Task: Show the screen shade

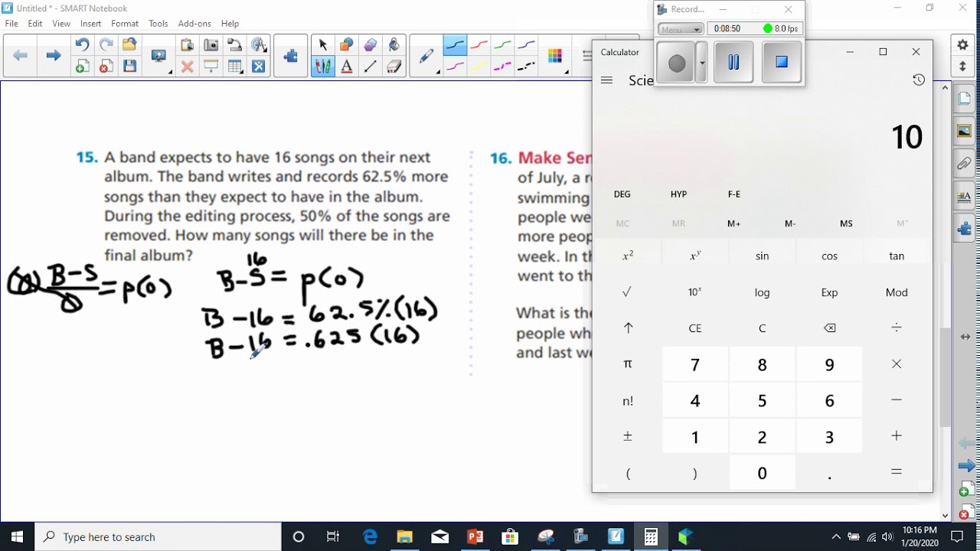Action: point(211,67)
